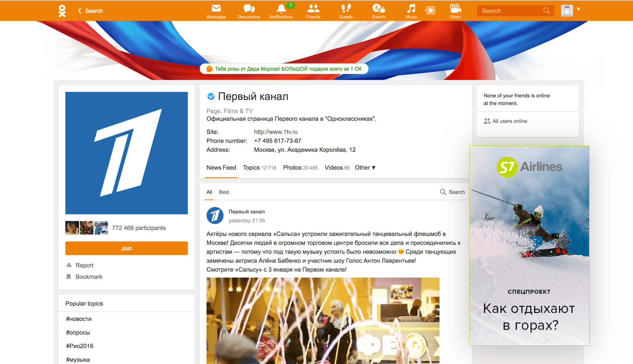Screen dimensions: 633x364
Task: Show All users online
Action: 506,121
